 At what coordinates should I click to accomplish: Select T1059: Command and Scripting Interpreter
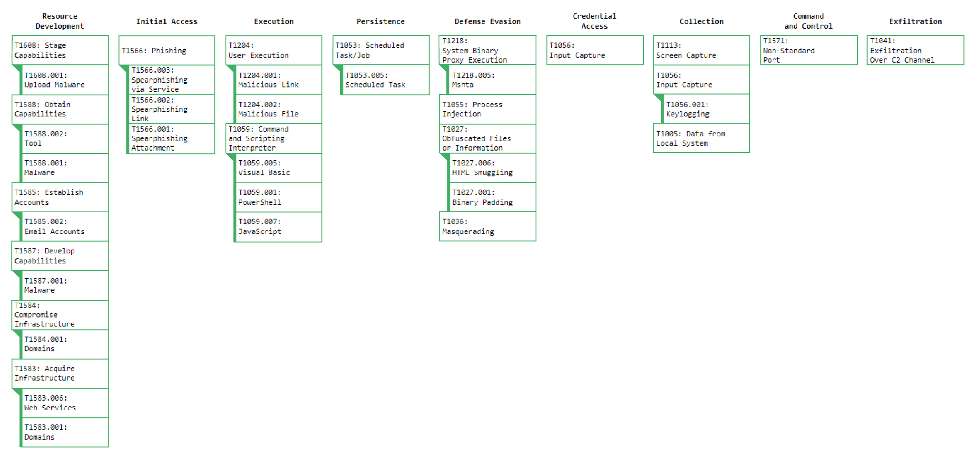(x=274, y=139)
